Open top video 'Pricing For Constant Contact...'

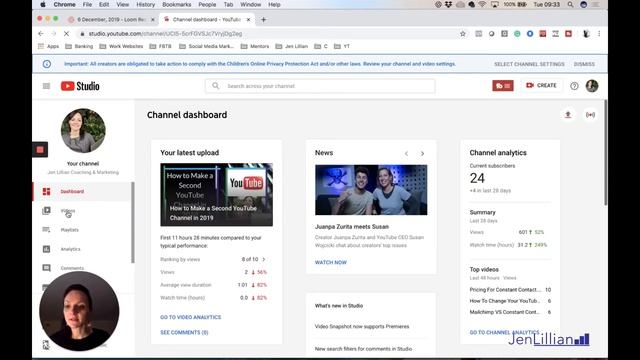coord(505,290)
